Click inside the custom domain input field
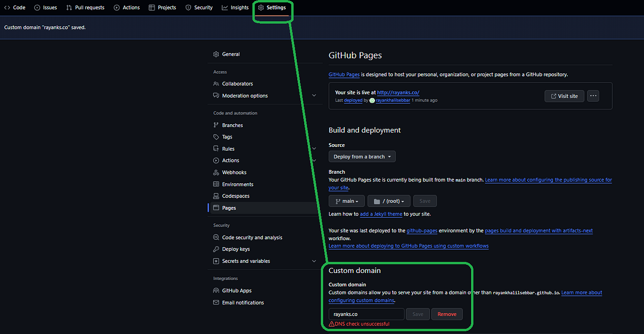Image resolution: width=644 pixels, height=334 pixels. coord(366,314)
